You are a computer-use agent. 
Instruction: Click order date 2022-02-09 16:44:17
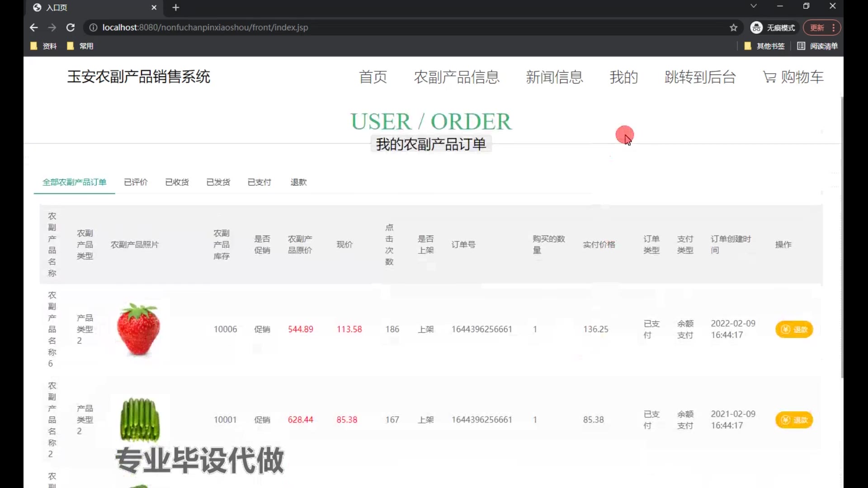coord(733,329)
